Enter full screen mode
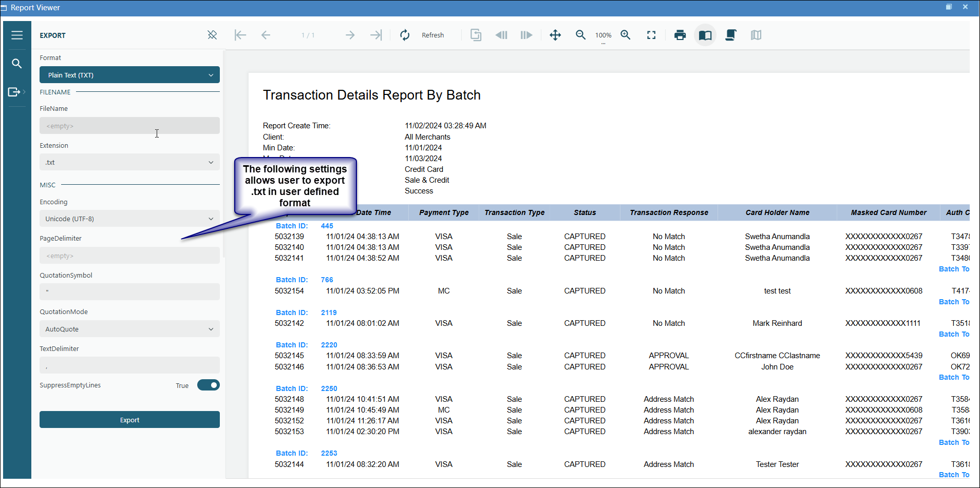 point(651,35)
